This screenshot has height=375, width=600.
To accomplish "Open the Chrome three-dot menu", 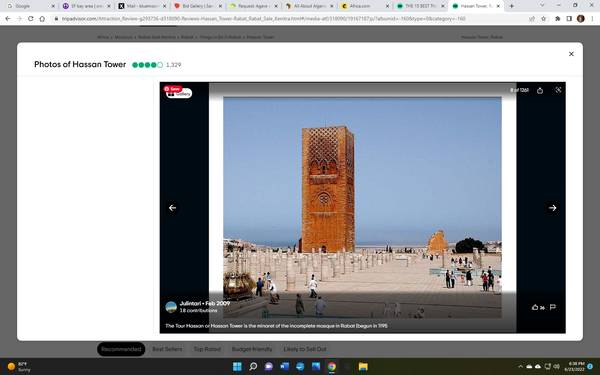I will click(592, 18).
